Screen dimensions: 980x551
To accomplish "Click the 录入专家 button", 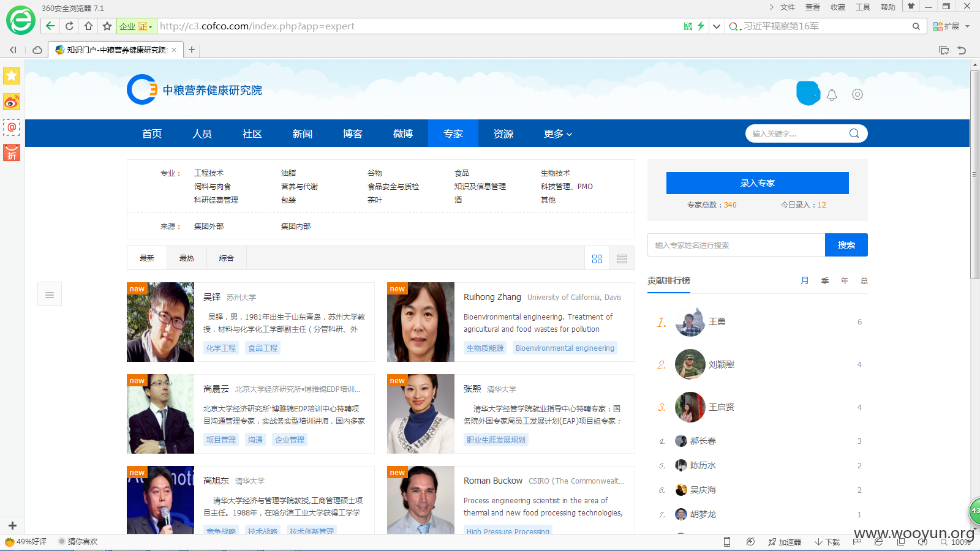I will (758, 183).
